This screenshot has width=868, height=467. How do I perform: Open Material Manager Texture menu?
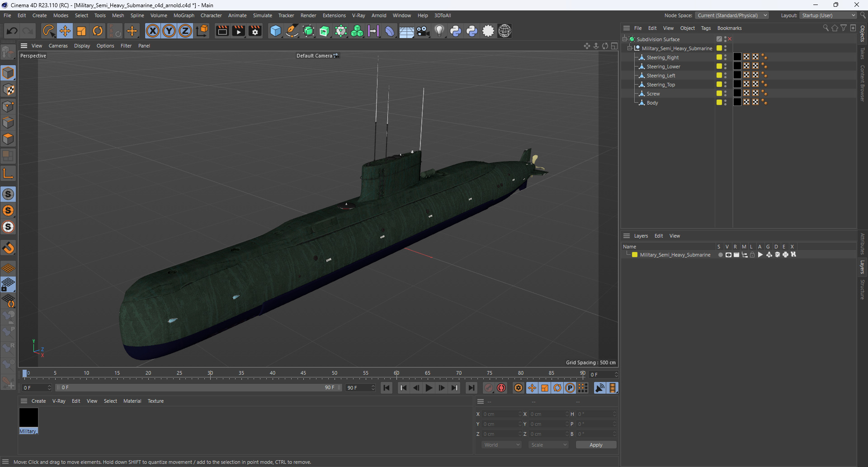pos(156,401)
